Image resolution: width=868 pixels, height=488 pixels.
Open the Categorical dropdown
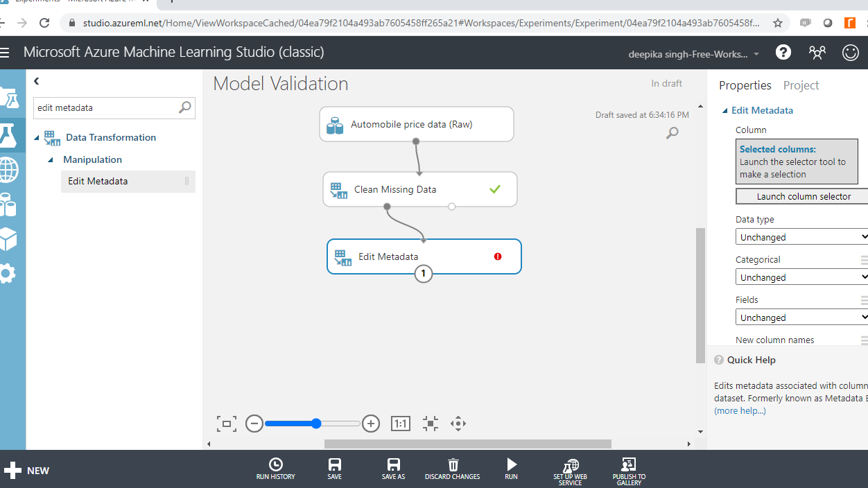pos(802,277)
